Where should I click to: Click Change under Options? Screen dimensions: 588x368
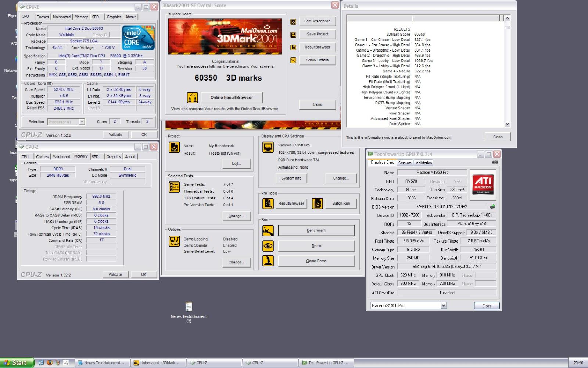[x=236, y=262]
